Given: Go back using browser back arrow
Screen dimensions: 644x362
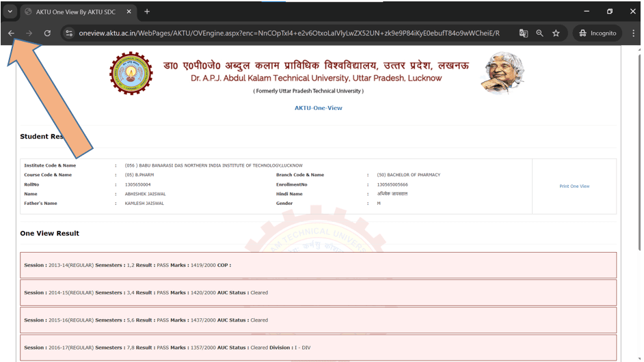Looking at the screenshot, I should coord(11,33).
